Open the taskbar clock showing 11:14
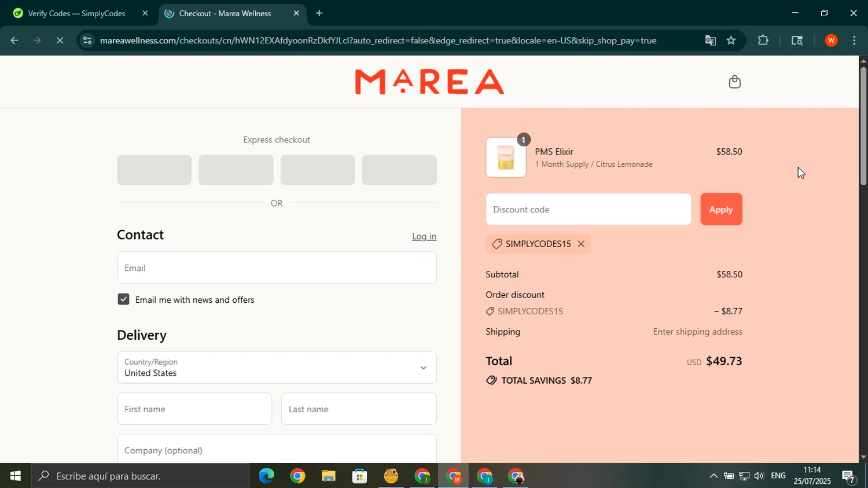This screenshot has height=488, width=868. (x=812, y=476)
